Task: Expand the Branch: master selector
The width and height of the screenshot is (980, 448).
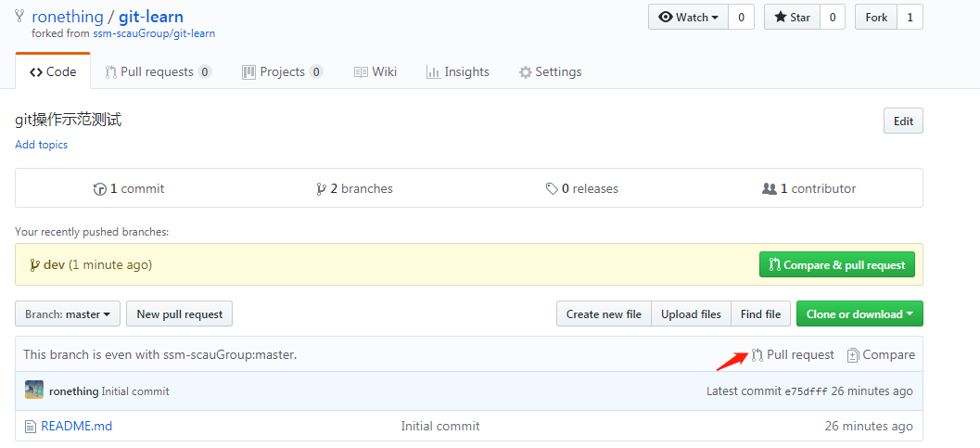Action: pos(68,314)
